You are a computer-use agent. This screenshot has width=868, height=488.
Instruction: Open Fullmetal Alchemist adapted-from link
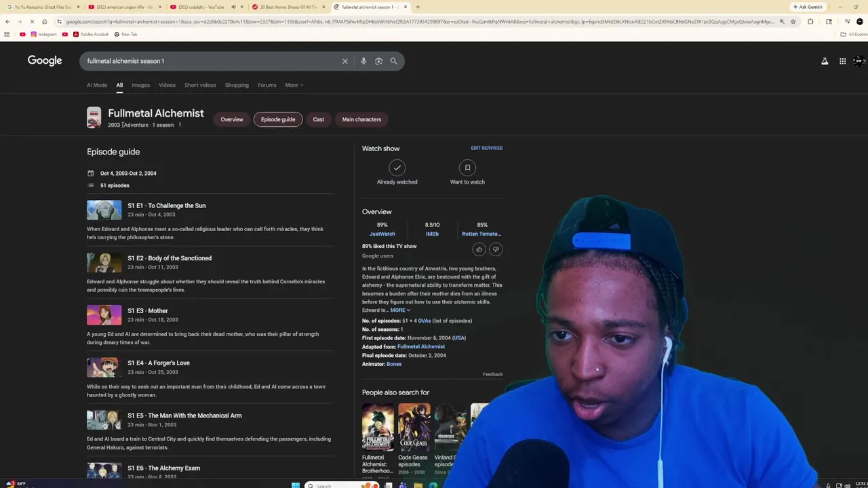421,347
